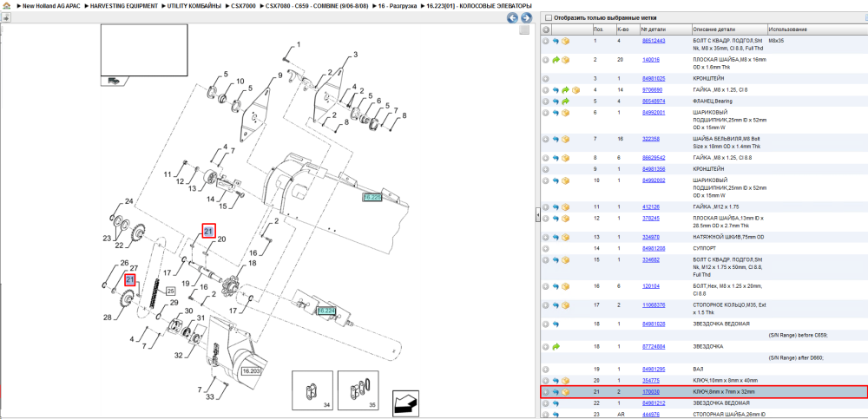The image size is (868, 419).
Task: Open part number link 354775
Action: click(x=650, y=380)
